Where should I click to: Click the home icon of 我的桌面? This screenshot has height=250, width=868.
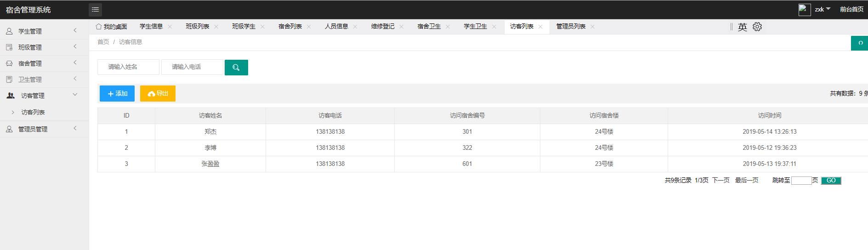(98, 26)
